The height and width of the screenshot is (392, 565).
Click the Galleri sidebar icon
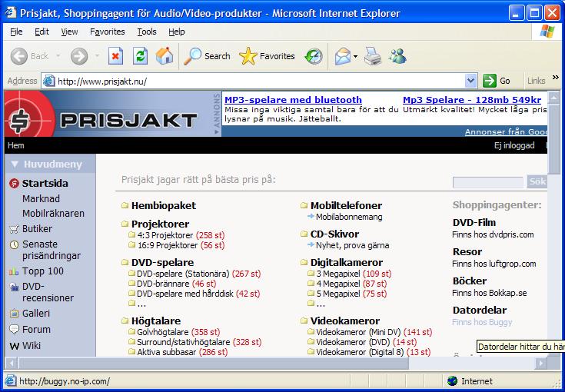click(14, 314)
